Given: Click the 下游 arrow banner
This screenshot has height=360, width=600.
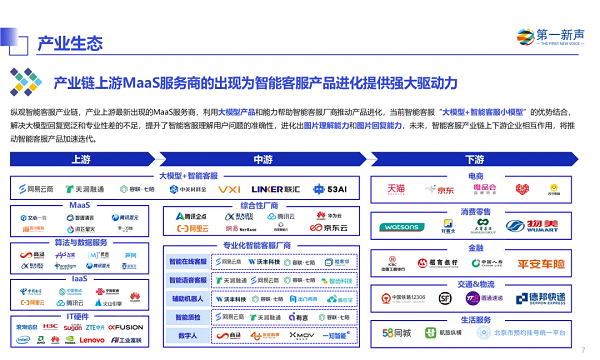Looking at the screenshot, I should pos(474,159).
